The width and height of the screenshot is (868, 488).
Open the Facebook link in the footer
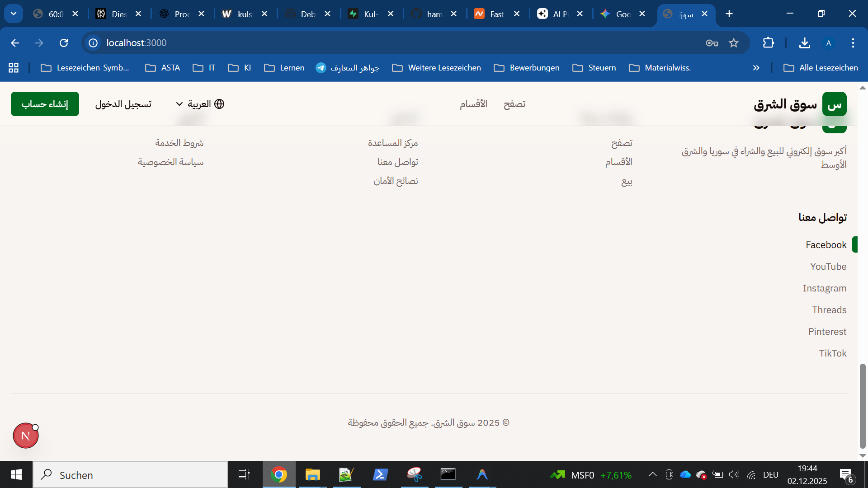pos(826,244)
